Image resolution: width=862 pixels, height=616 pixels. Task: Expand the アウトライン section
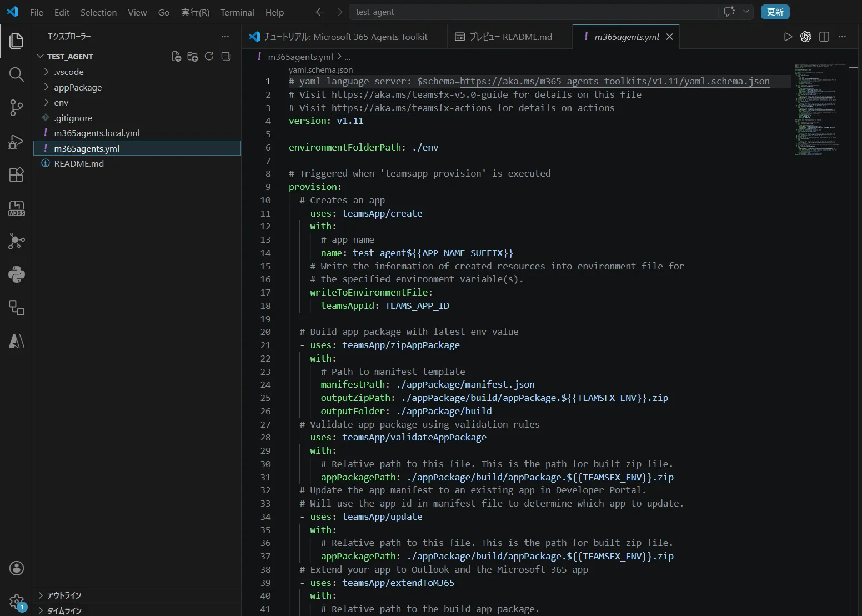[137, 595]
